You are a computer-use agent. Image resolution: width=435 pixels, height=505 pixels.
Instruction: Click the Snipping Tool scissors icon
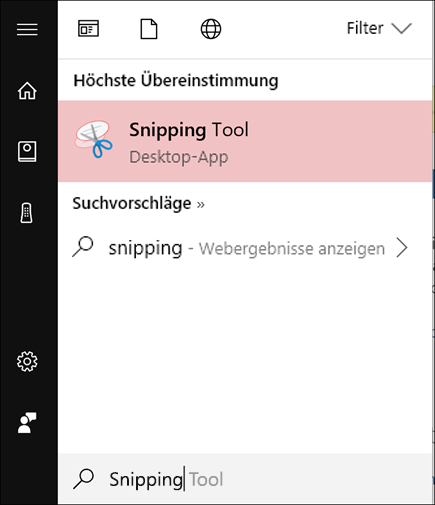(x=93, y=140)
